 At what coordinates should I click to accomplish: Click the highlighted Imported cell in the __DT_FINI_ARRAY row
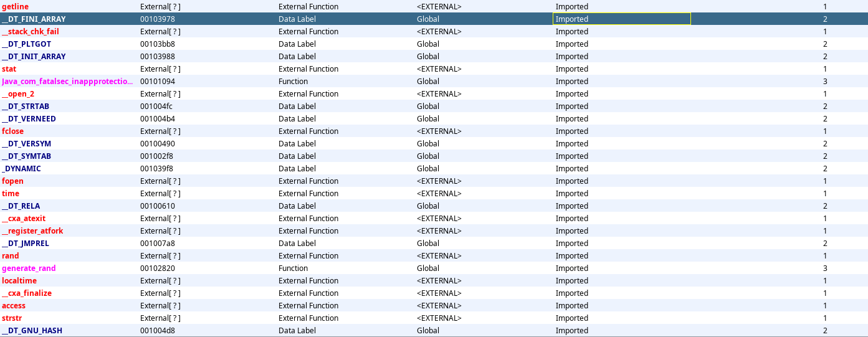click(621, 19)
